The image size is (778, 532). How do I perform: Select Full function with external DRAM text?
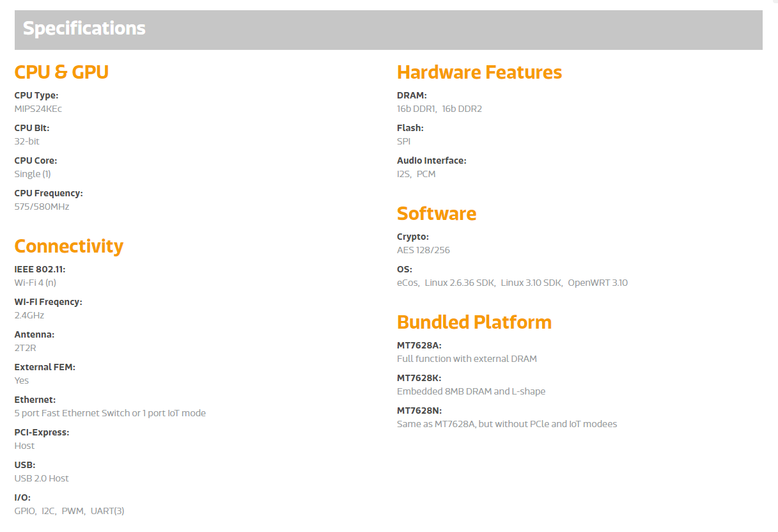pos(467,359)
